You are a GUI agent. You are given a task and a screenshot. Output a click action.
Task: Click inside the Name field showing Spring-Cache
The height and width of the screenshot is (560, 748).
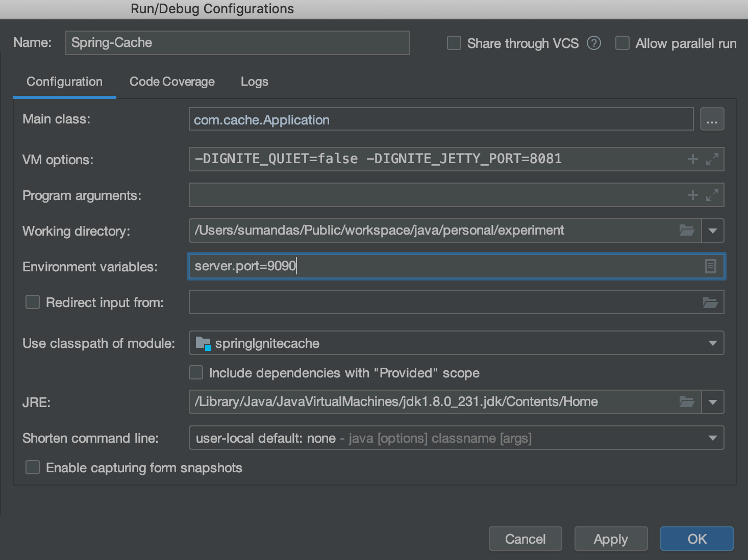[x=237, y=43]
